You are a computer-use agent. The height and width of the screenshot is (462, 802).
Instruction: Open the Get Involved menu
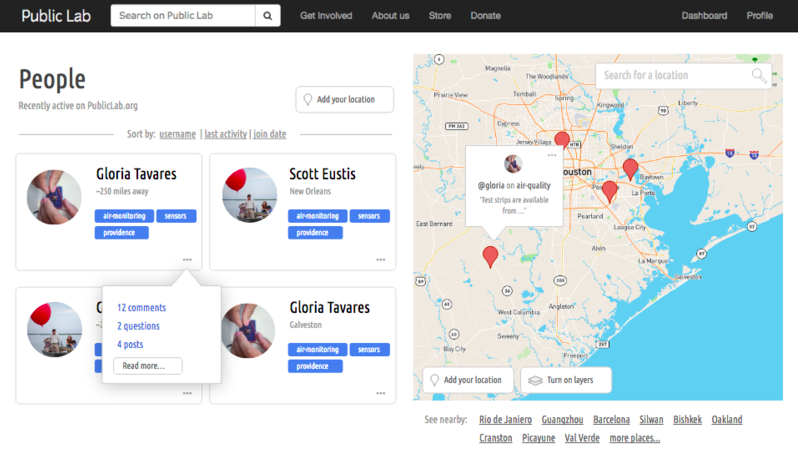click(x=326, y=15)
